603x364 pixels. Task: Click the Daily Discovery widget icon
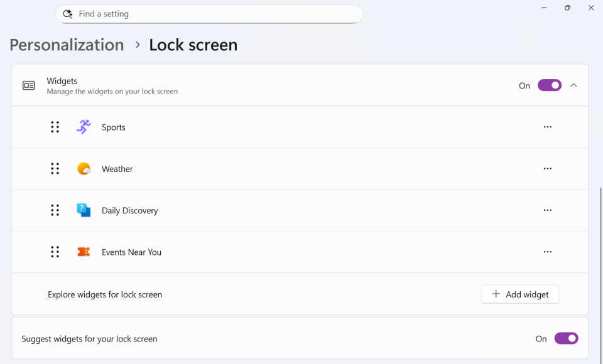(x=84, y=210)
